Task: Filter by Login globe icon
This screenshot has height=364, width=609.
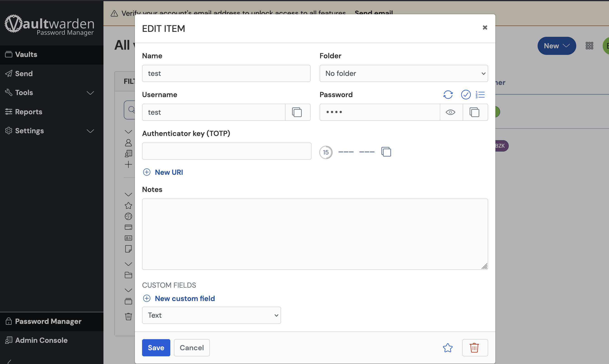Action: tap(128, 216)
